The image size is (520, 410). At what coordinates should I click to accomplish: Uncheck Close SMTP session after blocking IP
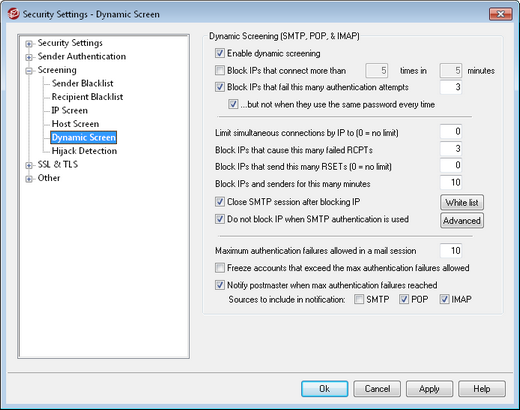point(220,202)
